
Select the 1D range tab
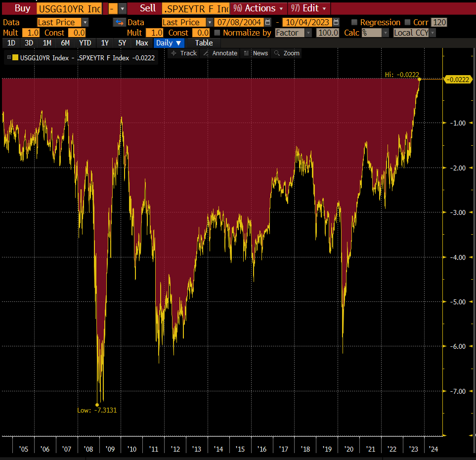[11, 43]
